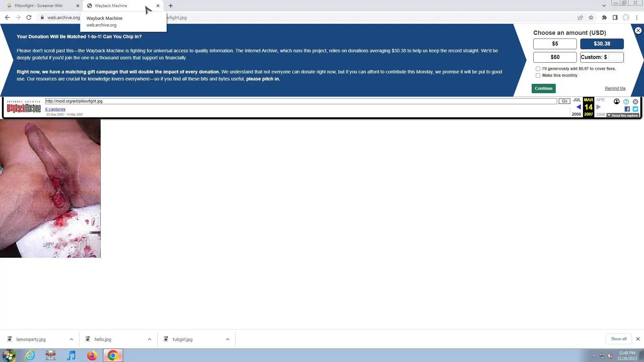
Task: Enable the cover fees checkbox
Action: [538, 69]
